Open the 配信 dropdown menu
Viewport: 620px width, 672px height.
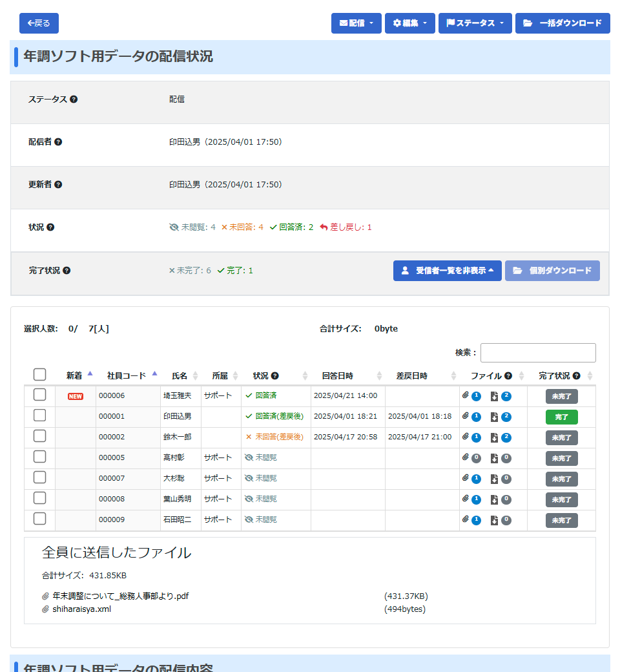[x=356, y=23]
